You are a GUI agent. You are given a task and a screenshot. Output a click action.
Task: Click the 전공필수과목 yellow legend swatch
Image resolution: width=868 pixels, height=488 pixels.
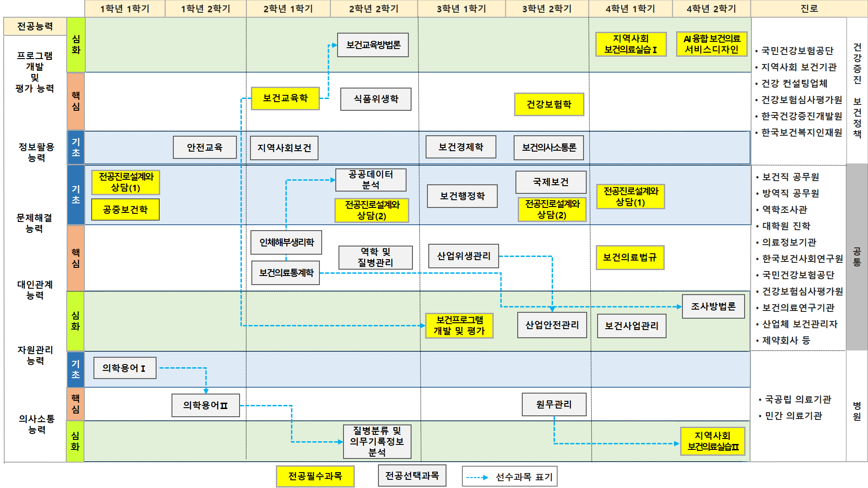pos(315,476)
